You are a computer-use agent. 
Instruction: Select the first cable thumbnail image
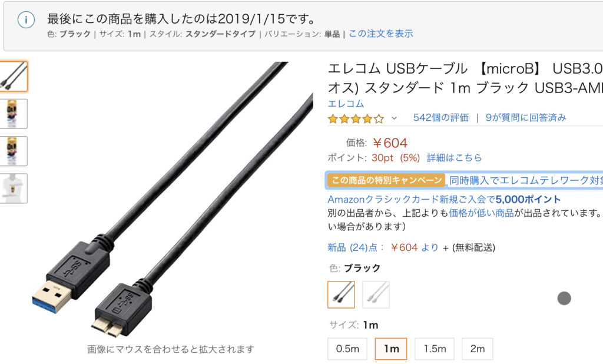pyautogui.click(x=14, y=76)
